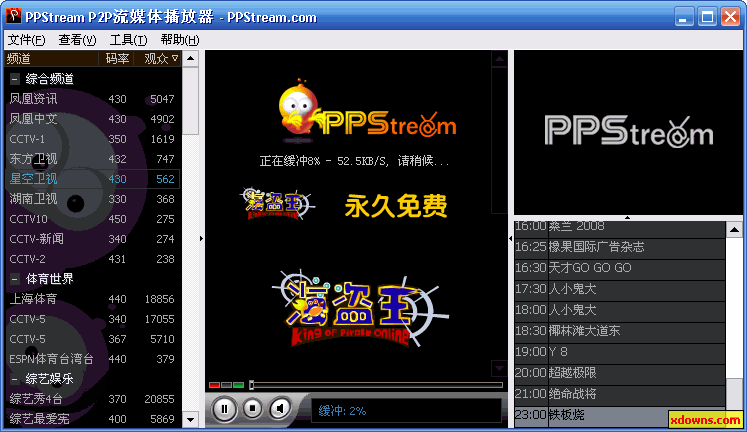
Task: Open the 查看(V) menu
Action: [x=77, y=40]
